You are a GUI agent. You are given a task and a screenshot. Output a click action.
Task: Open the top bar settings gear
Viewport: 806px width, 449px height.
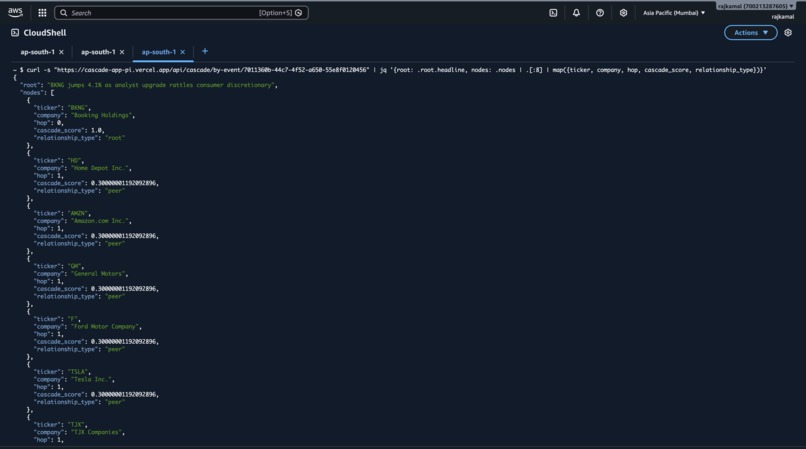(623, 13)
